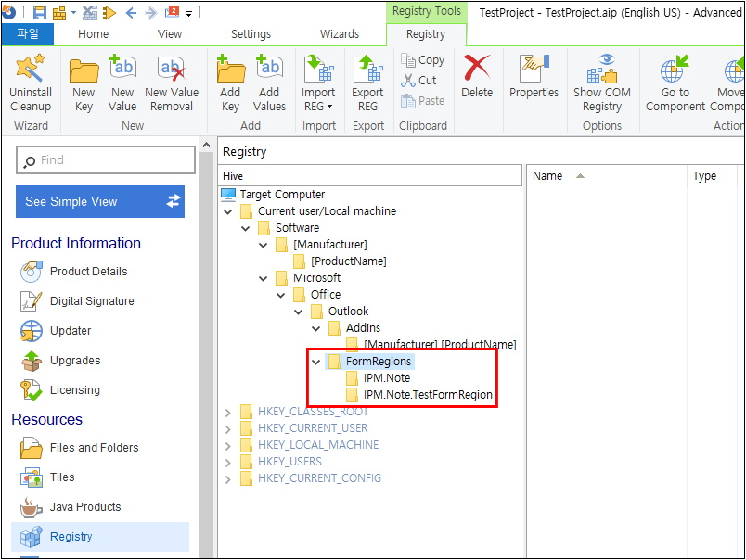The width and height of the screenshot is (746, 560).
Task: Copy the selected registry item
Action: pyautogui.click(x=422, y=60)
